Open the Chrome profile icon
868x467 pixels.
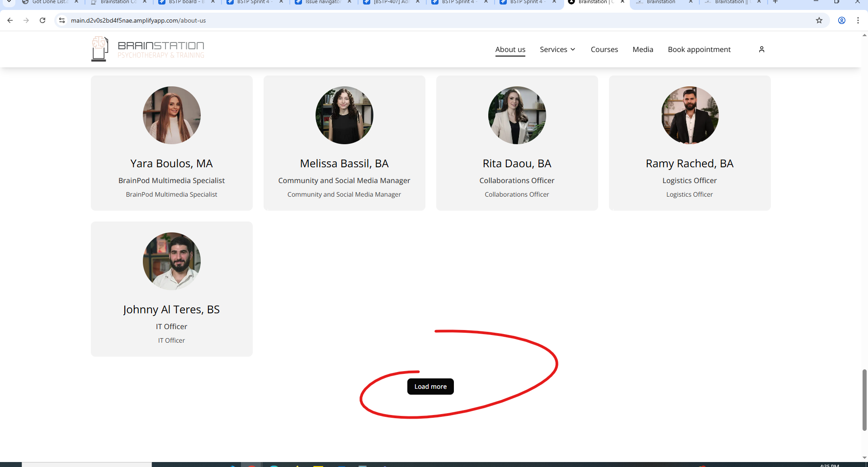click(841, 20)
